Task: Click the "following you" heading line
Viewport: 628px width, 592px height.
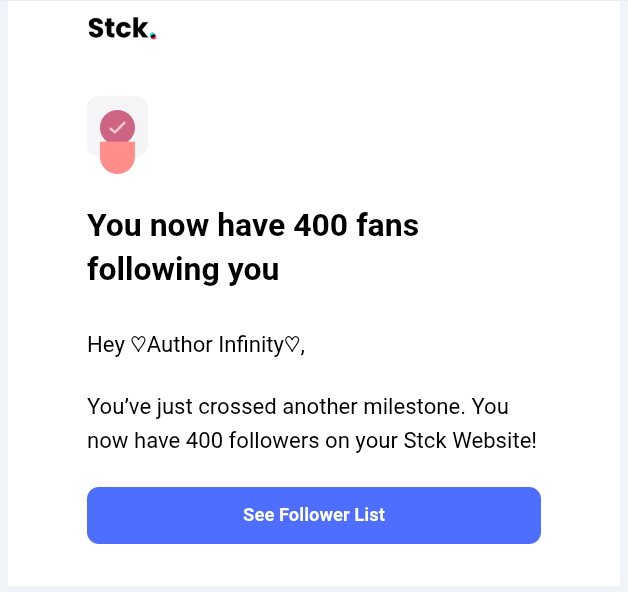Action: point(183,269)
